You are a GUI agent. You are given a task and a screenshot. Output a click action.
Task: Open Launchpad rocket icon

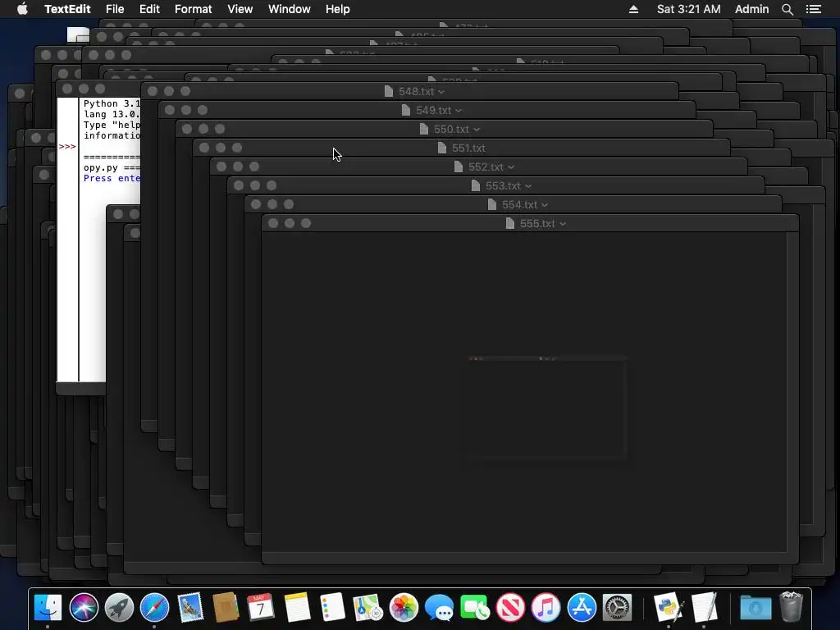click(119, 608)
